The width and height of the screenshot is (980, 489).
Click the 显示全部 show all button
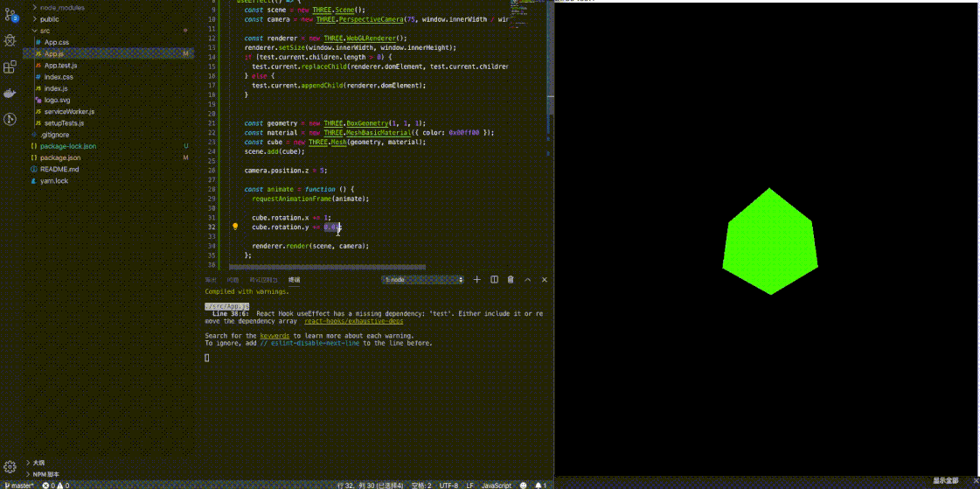[x=946, y=480]
